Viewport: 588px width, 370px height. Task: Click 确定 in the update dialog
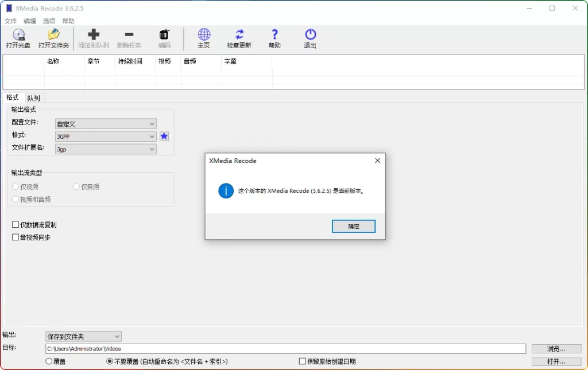[353, 226]
